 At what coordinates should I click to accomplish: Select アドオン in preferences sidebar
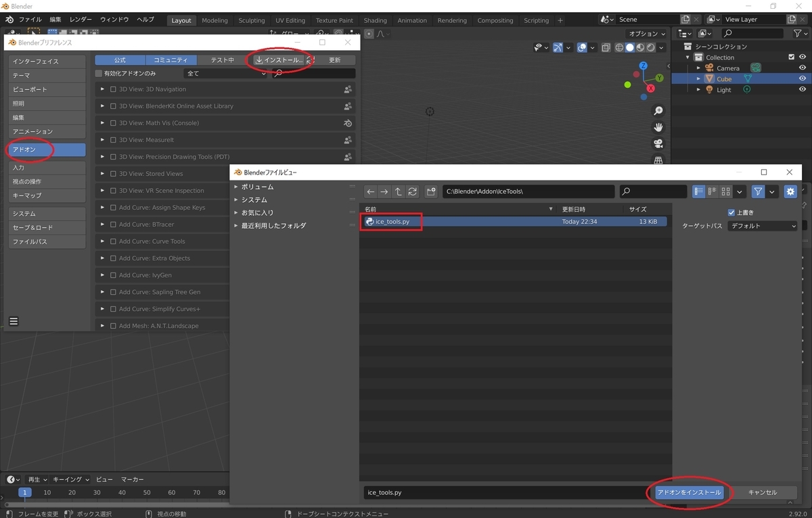[47, 149]
